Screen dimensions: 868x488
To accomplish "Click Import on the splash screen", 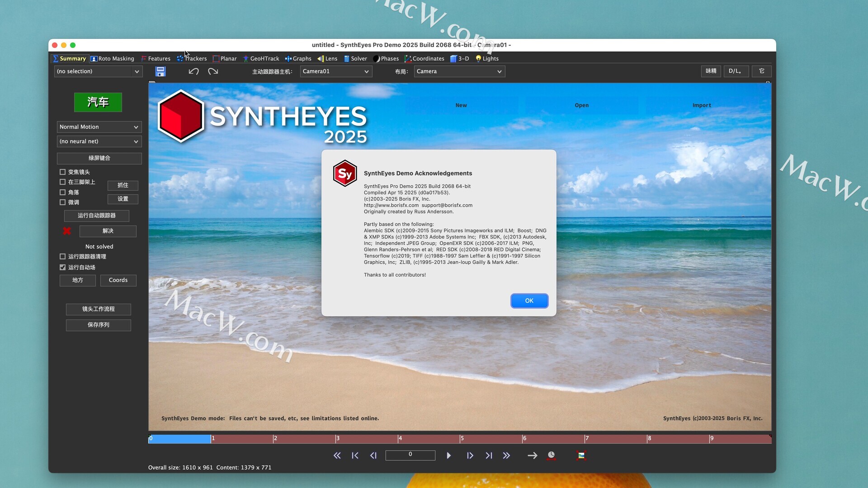I will (x=702, y=105).
